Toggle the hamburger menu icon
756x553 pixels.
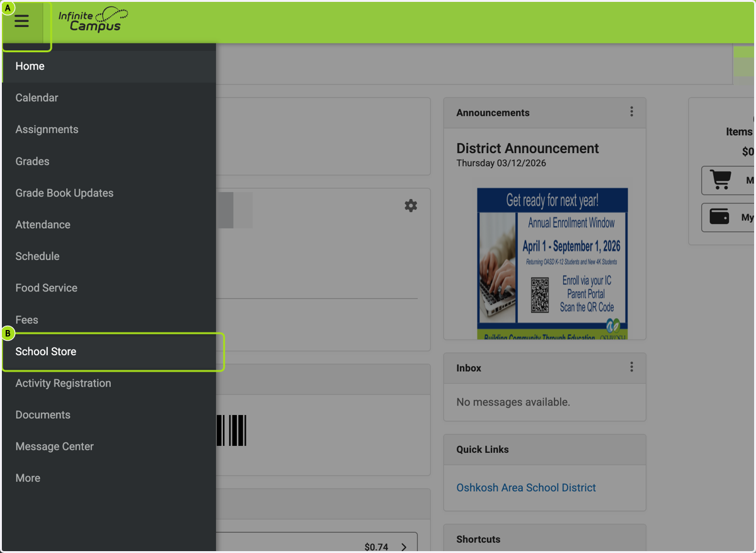pyautogui.click(x=22, y=22)
